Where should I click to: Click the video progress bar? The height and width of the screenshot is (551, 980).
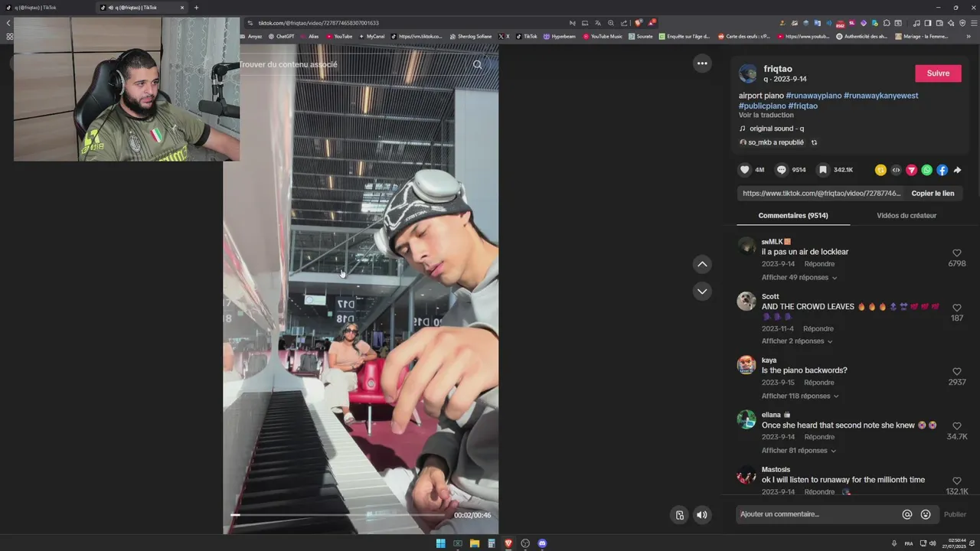click(340, 515)
